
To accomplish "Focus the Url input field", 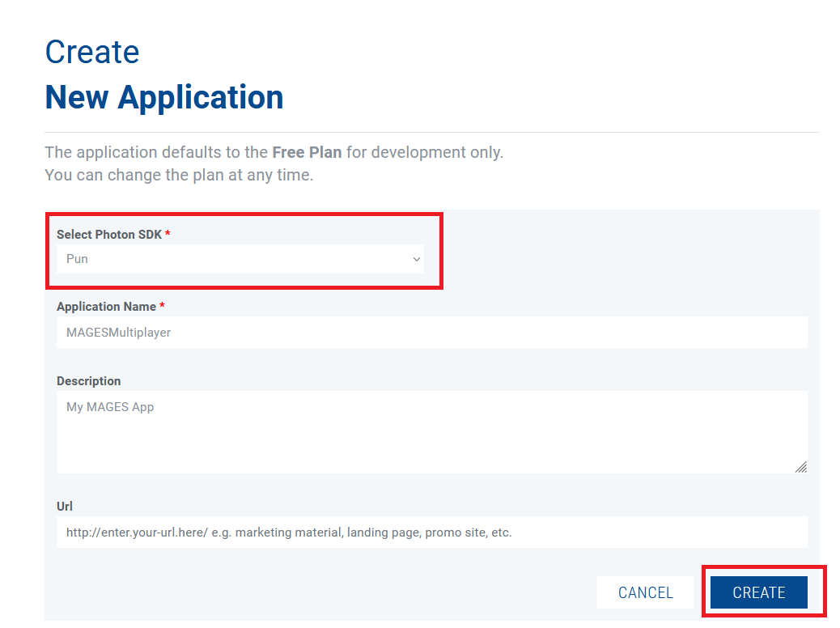I will [431, 533].
